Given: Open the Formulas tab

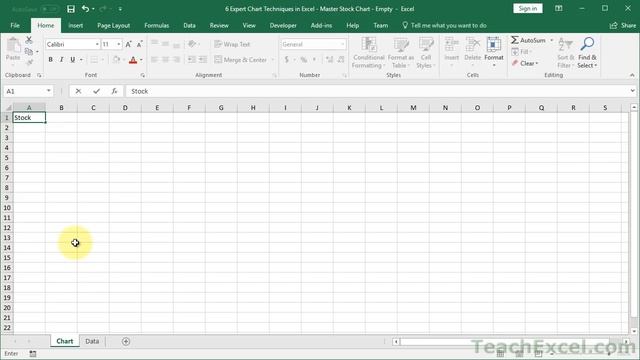Looking at the screenshot, I should click(x=156, y=25).
